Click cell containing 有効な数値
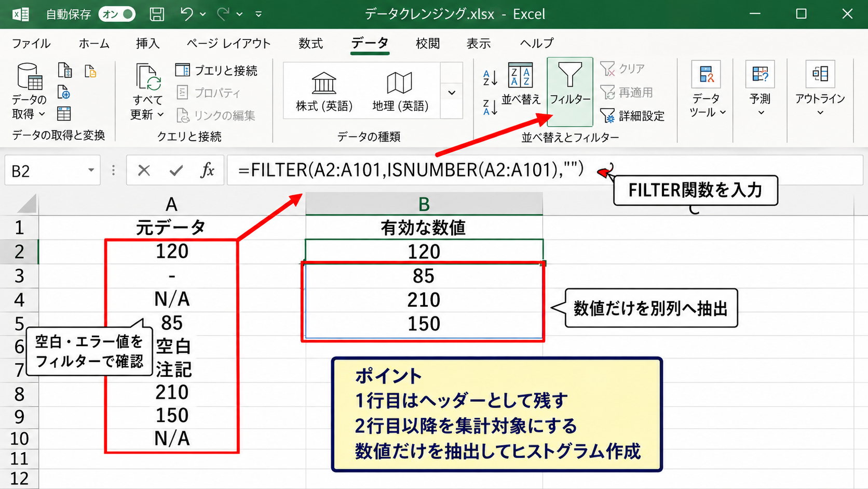The width and height of the screenshot is (868, 489). point(424,228)
